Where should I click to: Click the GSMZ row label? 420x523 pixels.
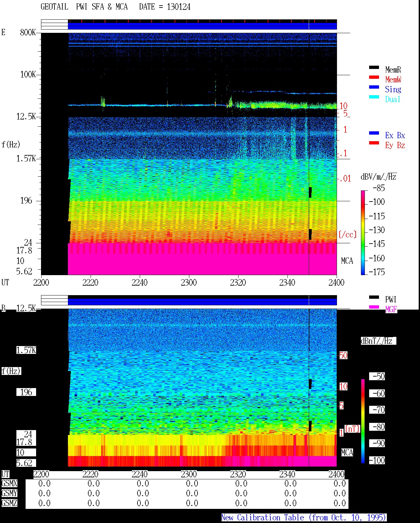(x=9, y=503)
